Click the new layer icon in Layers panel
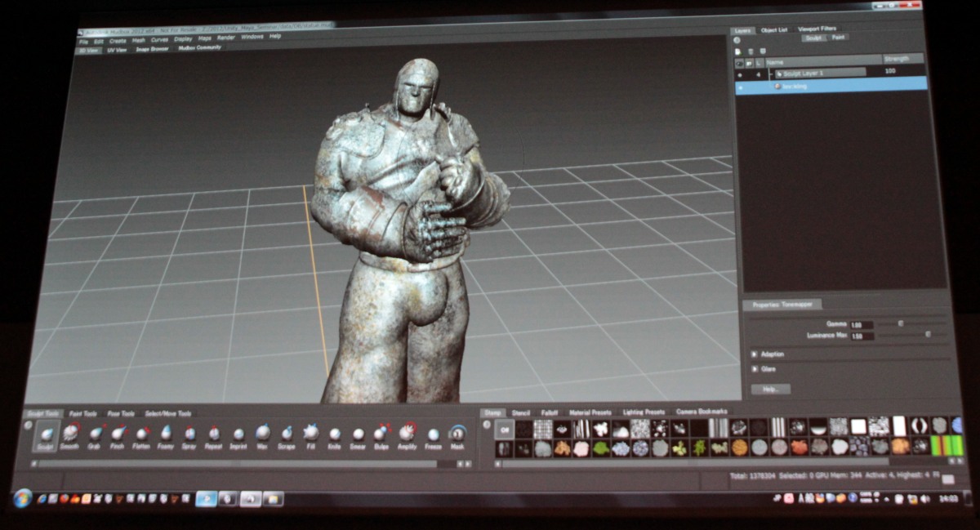This screenshot has height=530, width=980. pyautogui.click(x=740, y=50)
